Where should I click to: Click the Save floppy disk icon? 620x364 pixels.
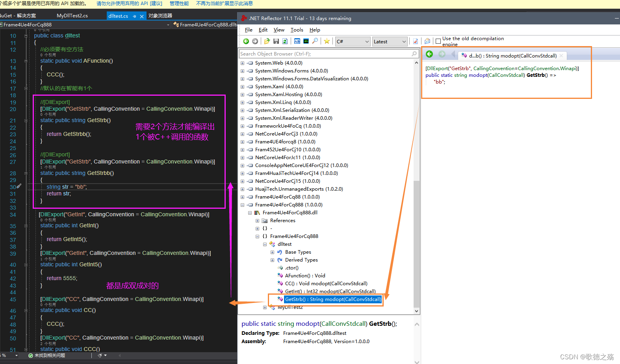pyautogui.click(x=276, y=41)
